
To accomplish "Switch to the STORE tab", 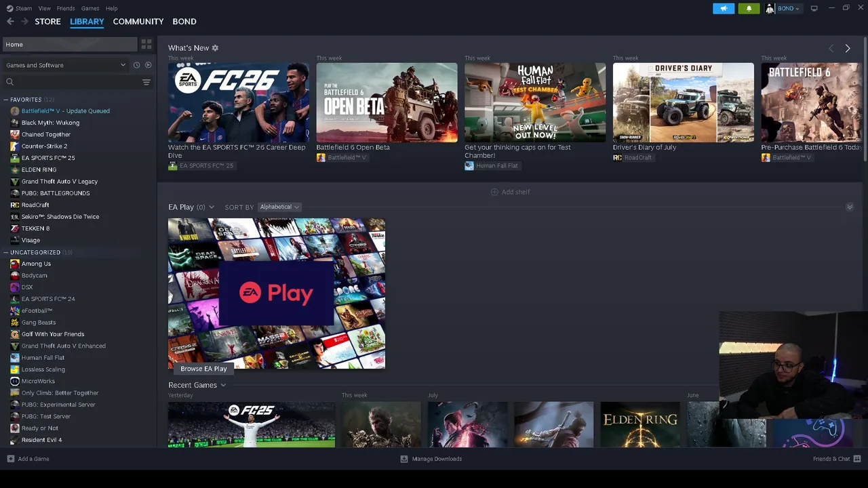I will click(x=47, y=22).
